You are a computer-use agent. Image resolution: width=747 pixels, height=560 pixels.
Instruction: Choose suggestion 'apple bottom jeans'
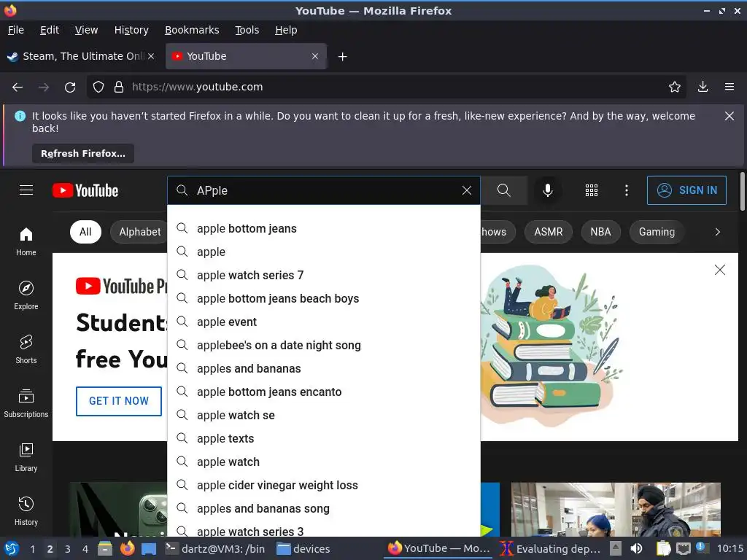click(x=324, y=228)
